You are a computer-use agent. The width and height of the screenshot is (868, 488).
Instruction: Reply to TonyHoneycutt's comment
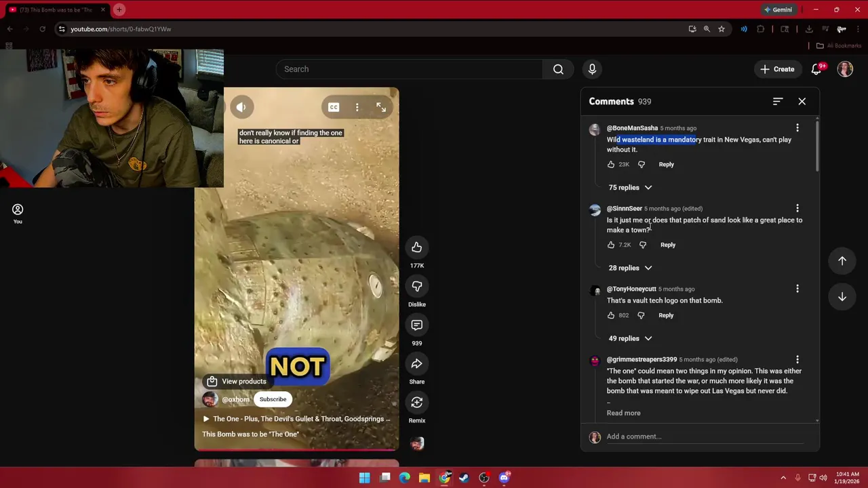pyautogui.click(x=666, y=315)
